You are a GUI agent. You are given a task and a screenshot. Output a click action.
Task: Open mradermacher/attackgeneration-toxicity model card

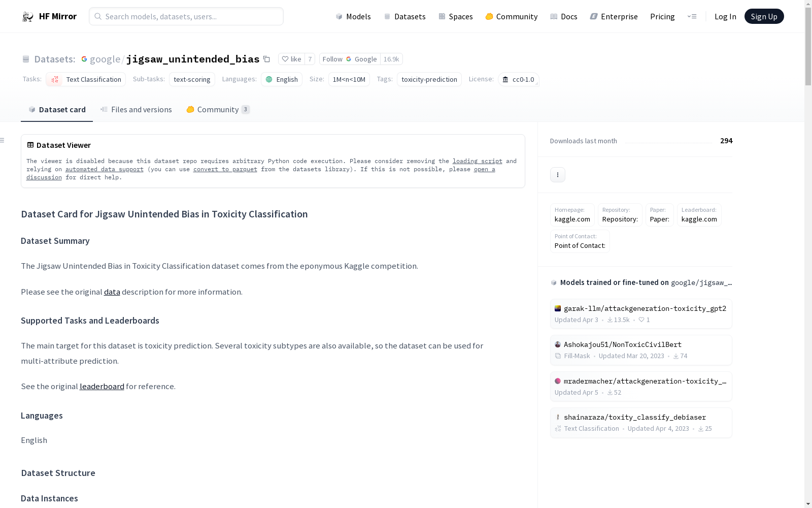641,387
